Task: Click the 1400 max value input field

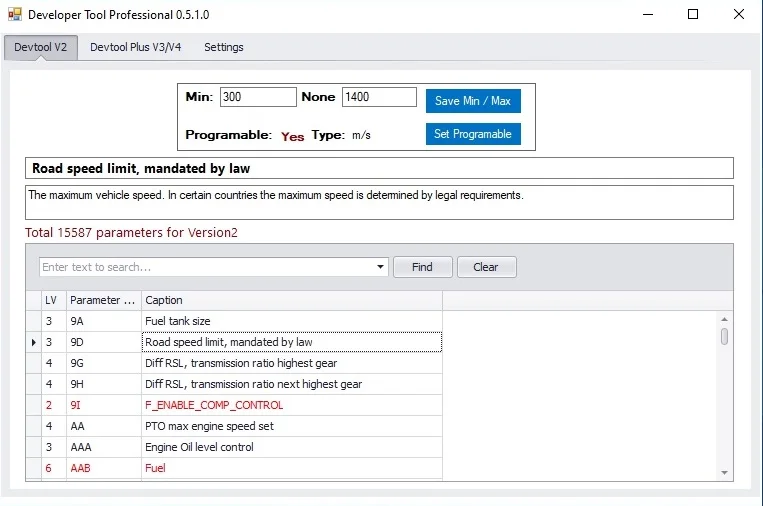Action: [379, 97]
